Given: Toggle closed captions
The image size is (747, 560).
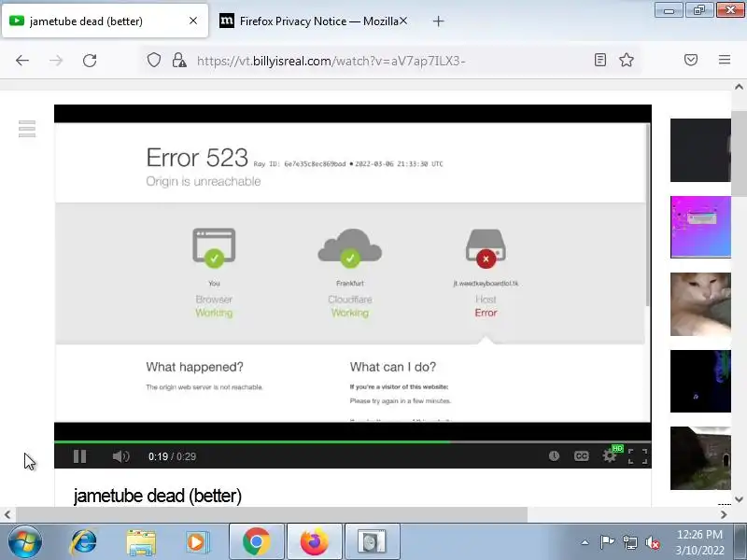Looking at the screenshot, I should point(581,455).
